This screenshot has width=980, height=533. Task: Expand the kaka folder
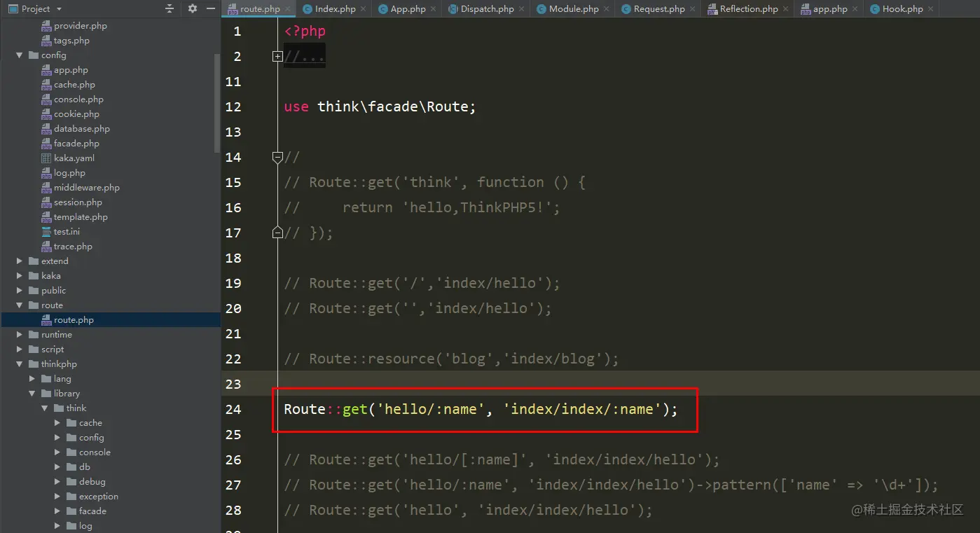tap(20, 276)
